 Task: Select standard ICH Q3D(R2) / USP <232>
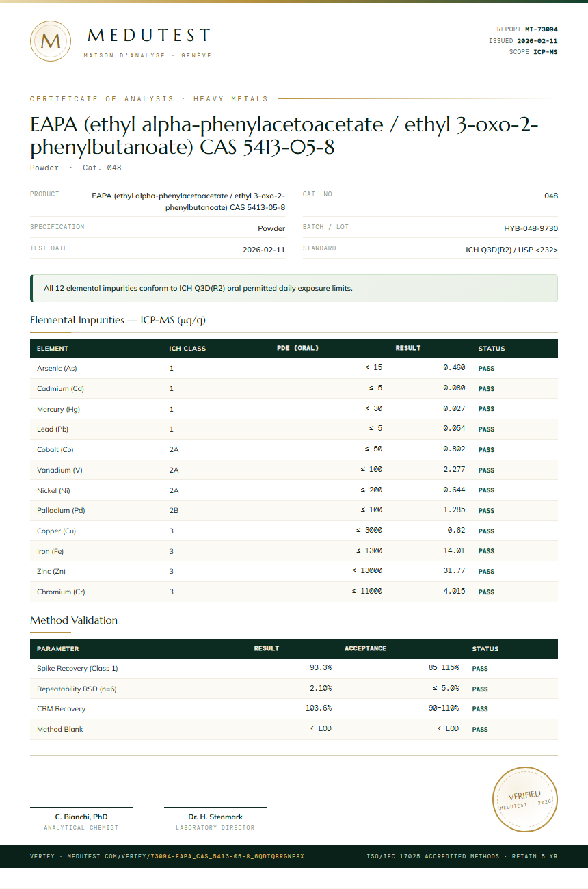[x=511, y=250]
